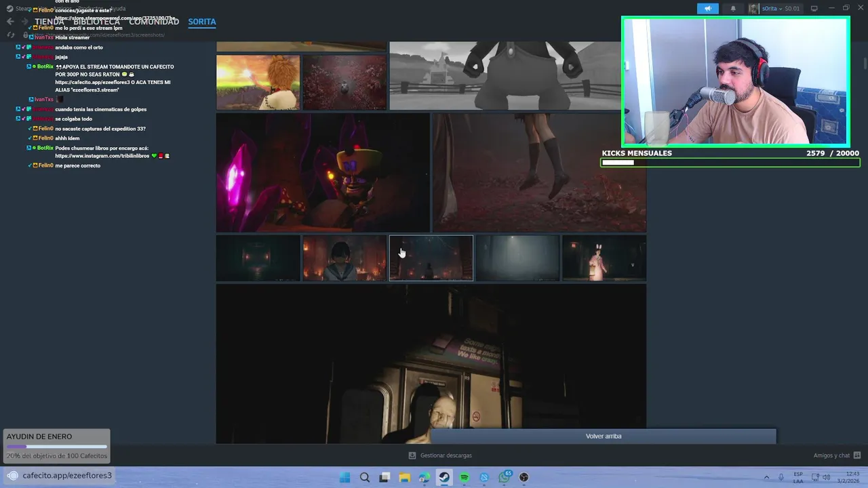Viewport: 868px width, 488px height.
Task: Switch the ESP LAA input language
Action: tap(798, 477)
